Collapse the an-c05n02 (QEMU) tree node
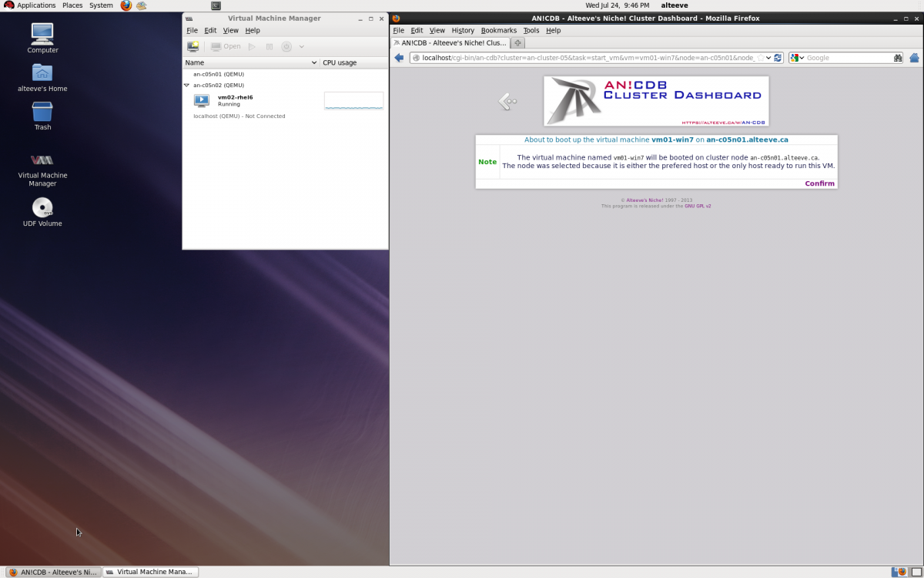This screenshot has height=578, width=924. pyautogui.click(x=186, y=86)
